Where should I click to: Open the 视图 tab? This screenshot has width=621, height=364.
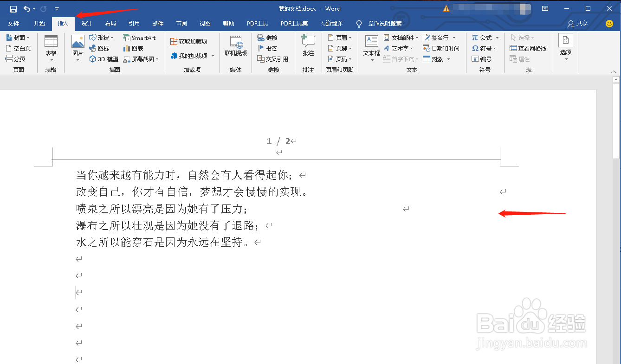[205, 23]
